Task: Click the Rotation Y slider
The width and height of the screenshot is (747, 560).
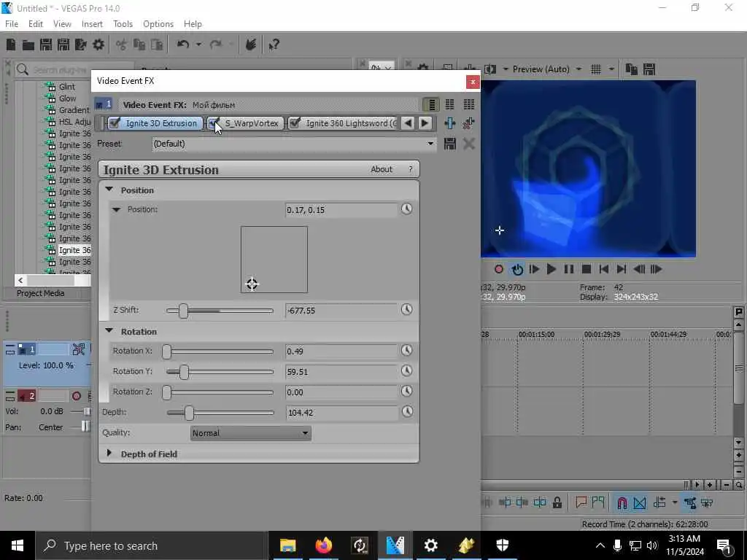Action: coord(220,372)
